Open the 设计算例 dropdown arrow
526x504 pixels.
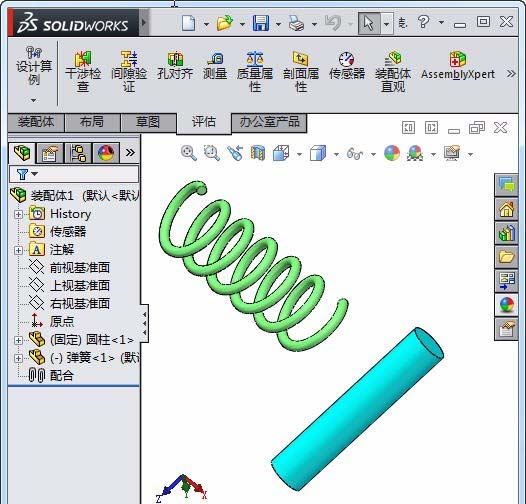tap(33, 100)
